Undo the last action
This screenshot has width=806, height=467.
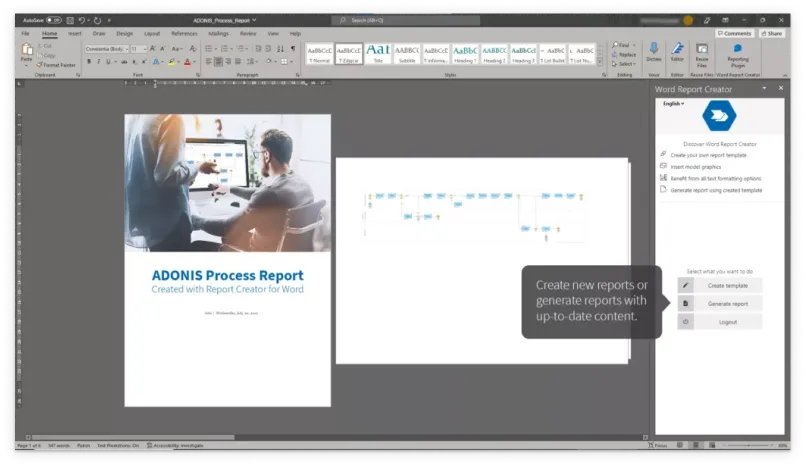[81, 21]
